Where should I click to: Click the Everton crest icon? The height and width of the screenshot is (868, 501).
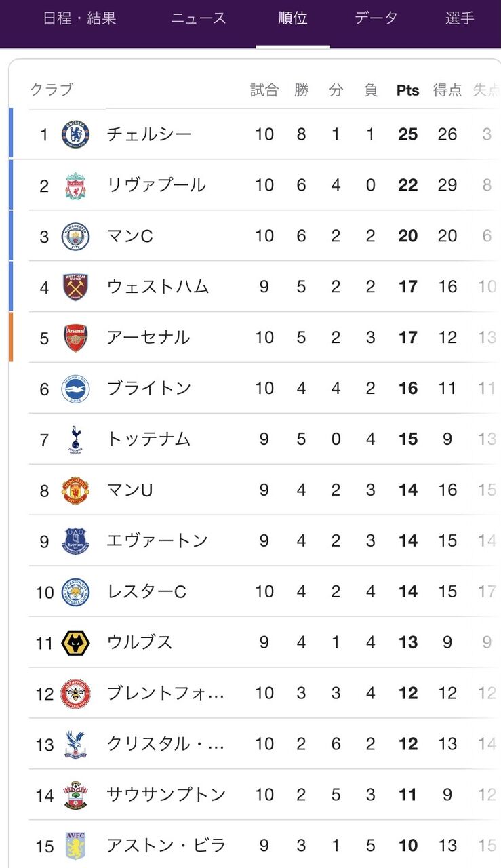point(75,541)
